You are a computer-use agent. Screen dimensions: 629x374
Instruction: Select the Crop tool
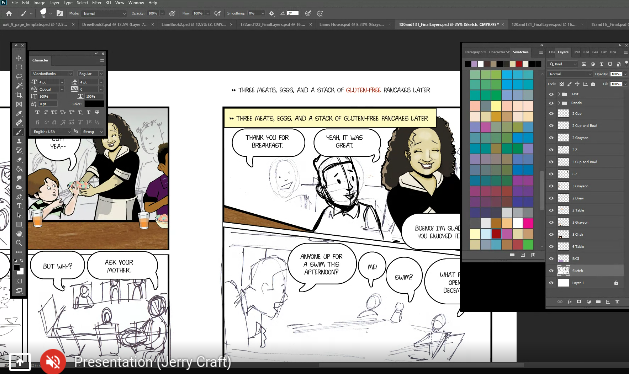[x=19, y=95]
